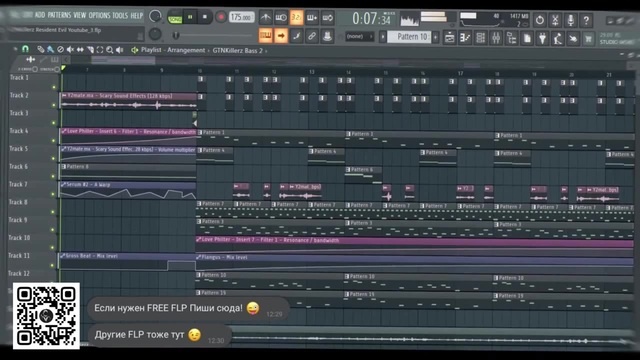
Task: Mute Track 7 with its green dot
Action: tap(53, 194)
